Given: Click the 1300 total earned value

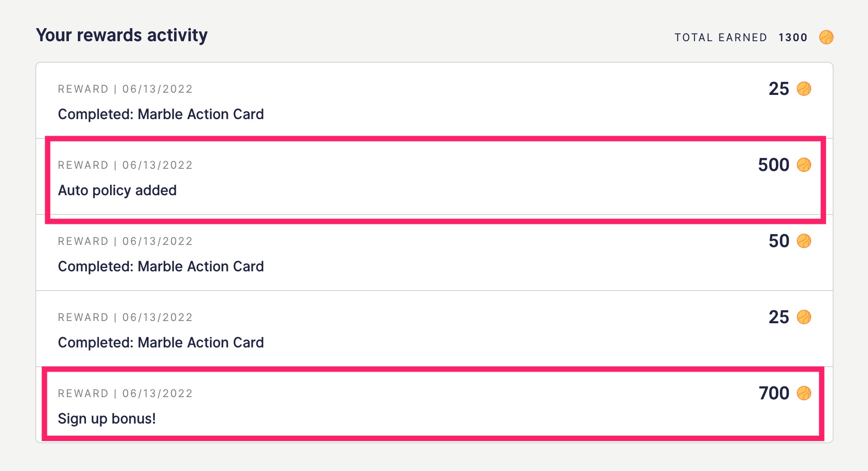Looking at the screenshot, I should click(x=793, y=38).
